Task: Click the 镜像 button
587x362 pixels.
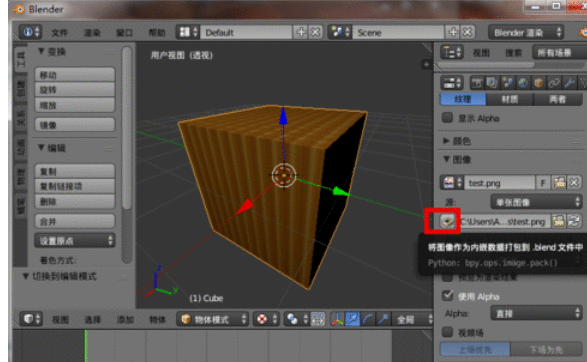Action: click(x=75, y=125)
